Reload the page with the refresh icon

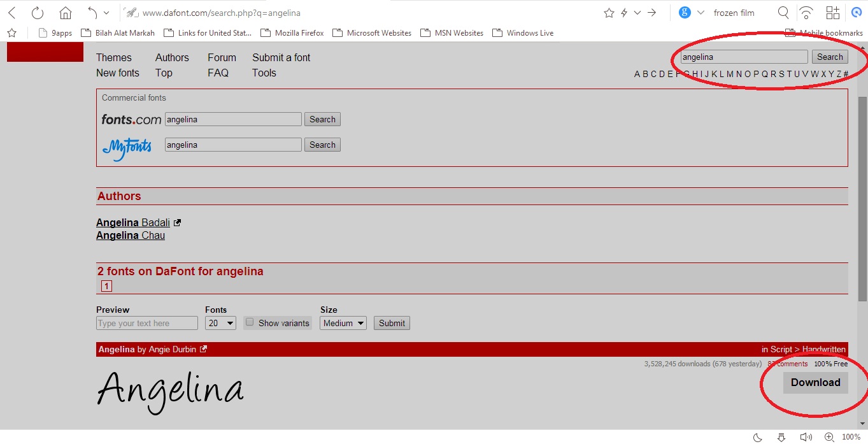click(38, 13)
